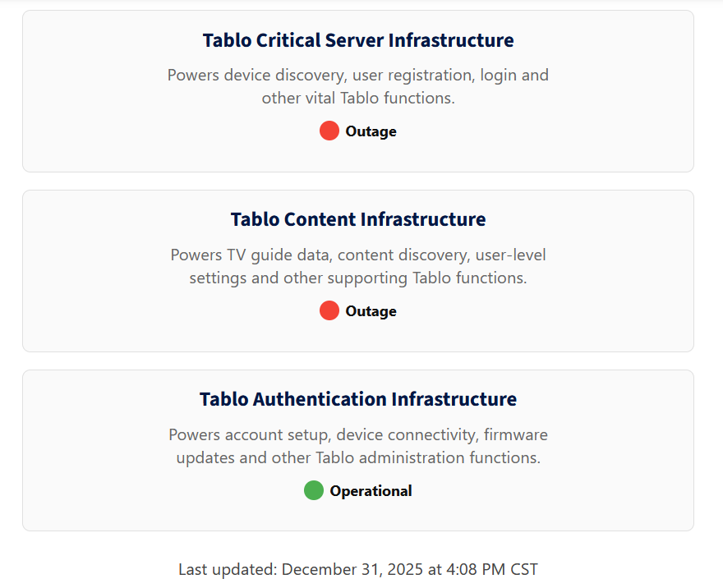Select the Operational label under Authentication Infrastructure
The width and height of the screenshot is (723, 588).
371,491
